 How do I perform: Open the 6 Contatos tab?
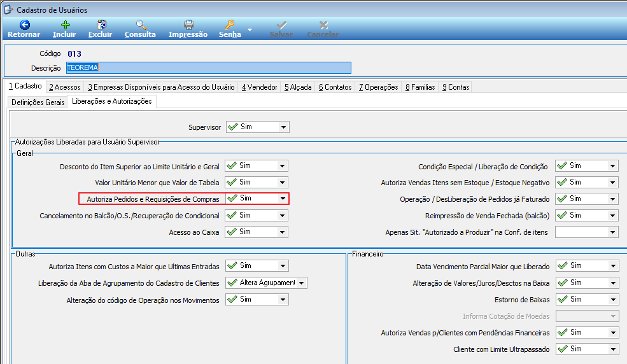[x=335, y=87]
